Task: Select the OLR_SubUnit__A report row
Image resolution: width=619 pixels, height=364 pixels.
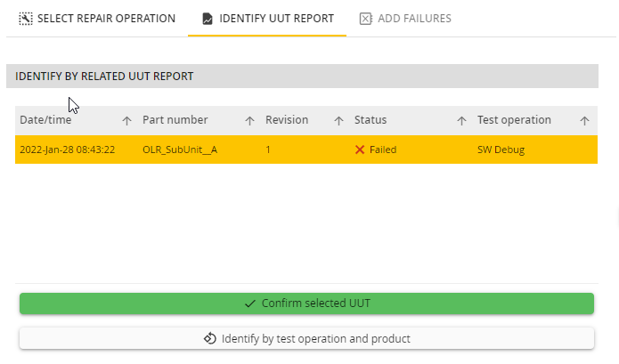Action: (306, 150)
